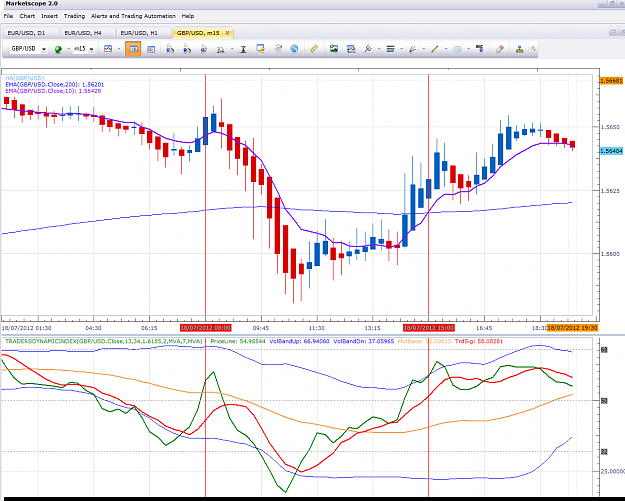Click the 1.5625 price axis label
This screenshot has height=501, width=625.
pos(610,191)
